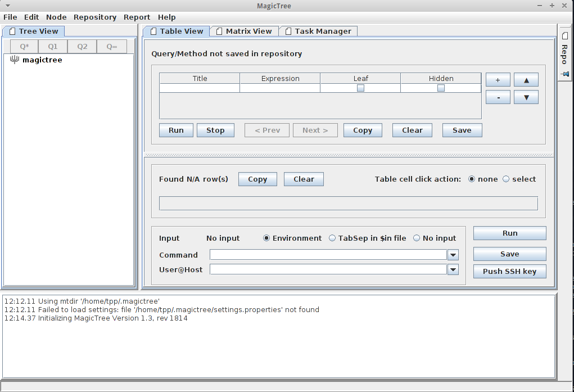
Task: Open the Node menu
Action: pyautogui.click(x=56, y=17)
